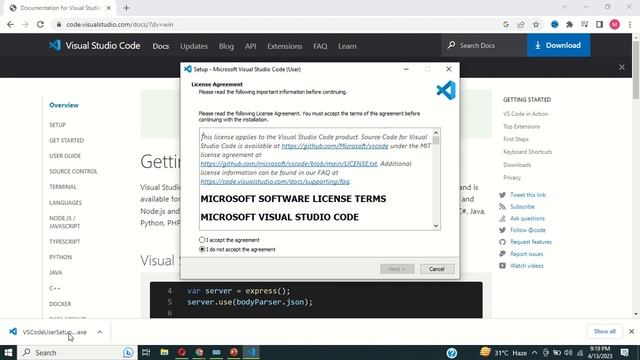This screenshot has width=640, height=360.
Task: Click 'Show all' downloads button
Action: [x=604, y=331]
